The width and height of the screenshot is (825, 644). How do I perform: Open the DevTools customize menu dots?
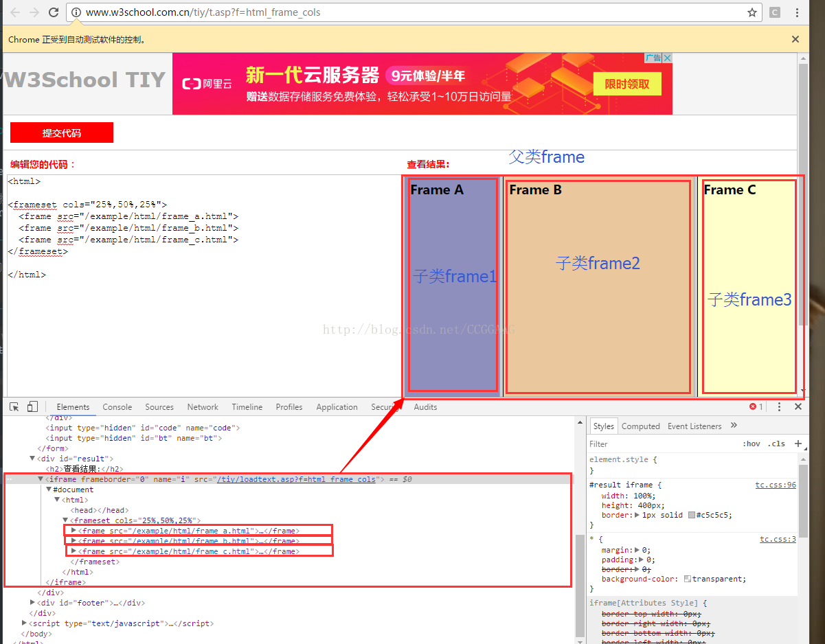point(779,407)
